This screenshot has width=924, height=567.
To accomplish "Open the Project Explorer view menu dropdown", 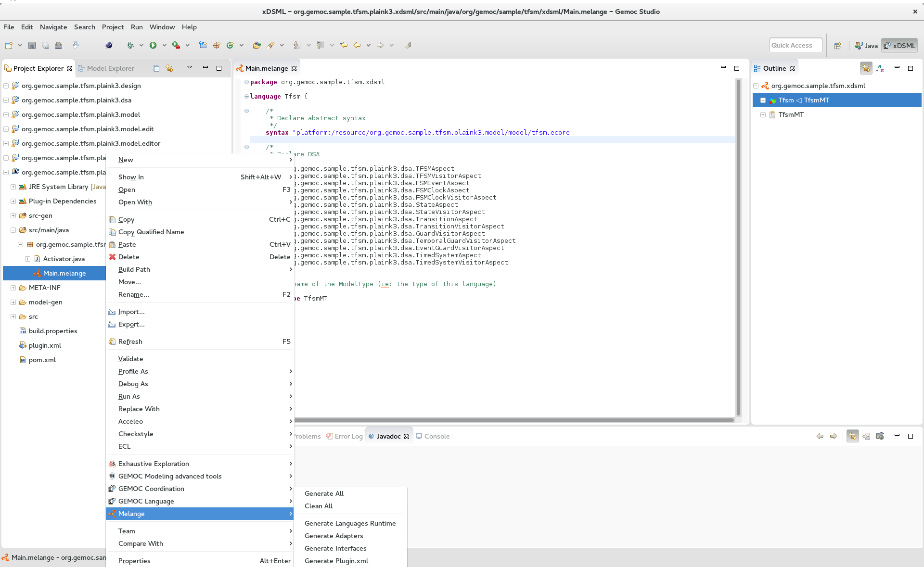I will [x=190, y=68].
